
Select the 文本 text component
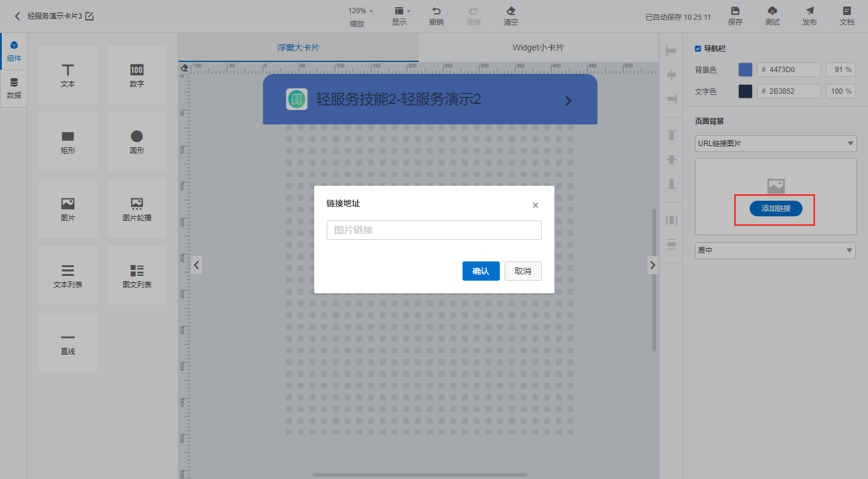point(68,75)
